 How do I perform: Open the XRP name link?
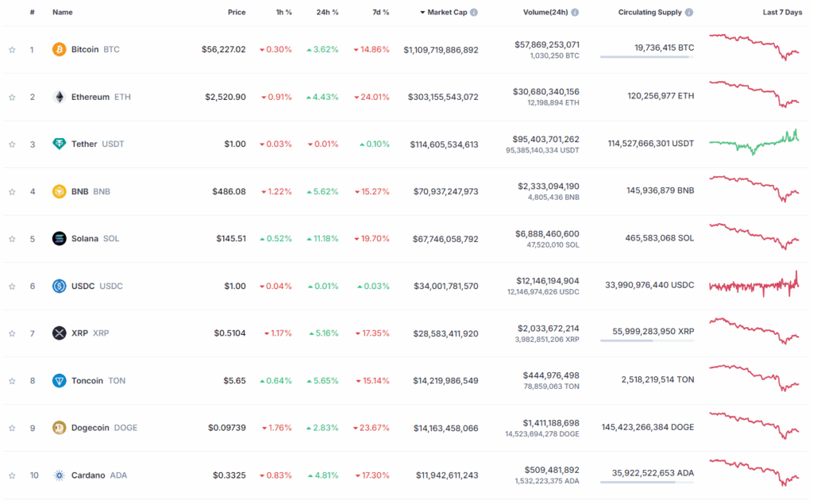coord(91,333)
